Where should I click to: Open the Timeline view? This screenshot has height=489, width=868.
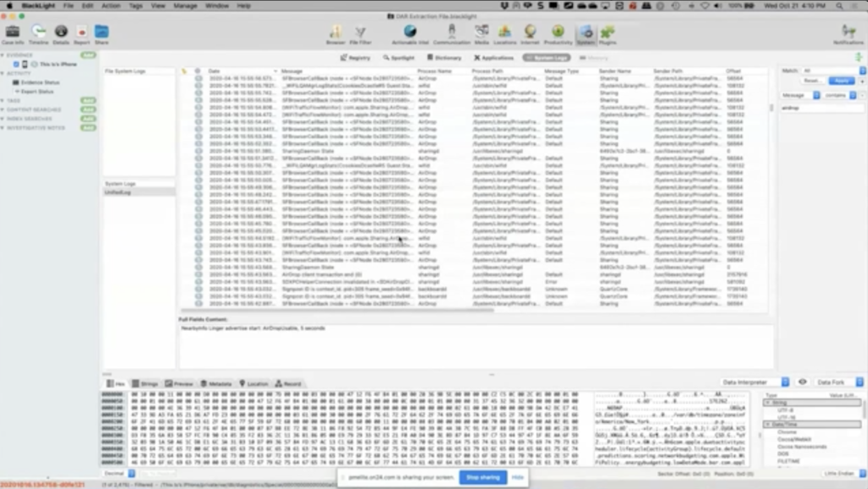tap(38, 34)
